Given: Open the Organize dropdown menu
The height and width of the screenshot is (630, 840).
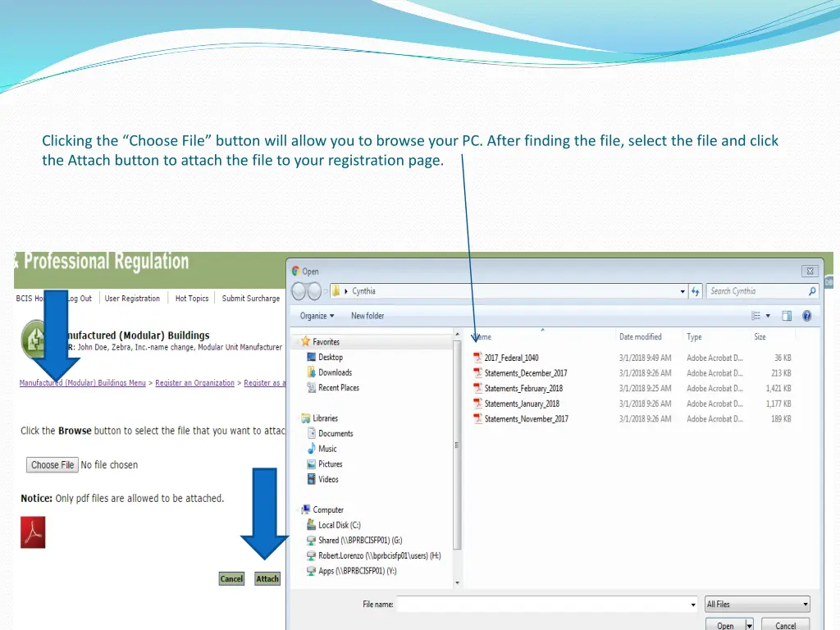Looking at the screenshot, I should 317,316.
